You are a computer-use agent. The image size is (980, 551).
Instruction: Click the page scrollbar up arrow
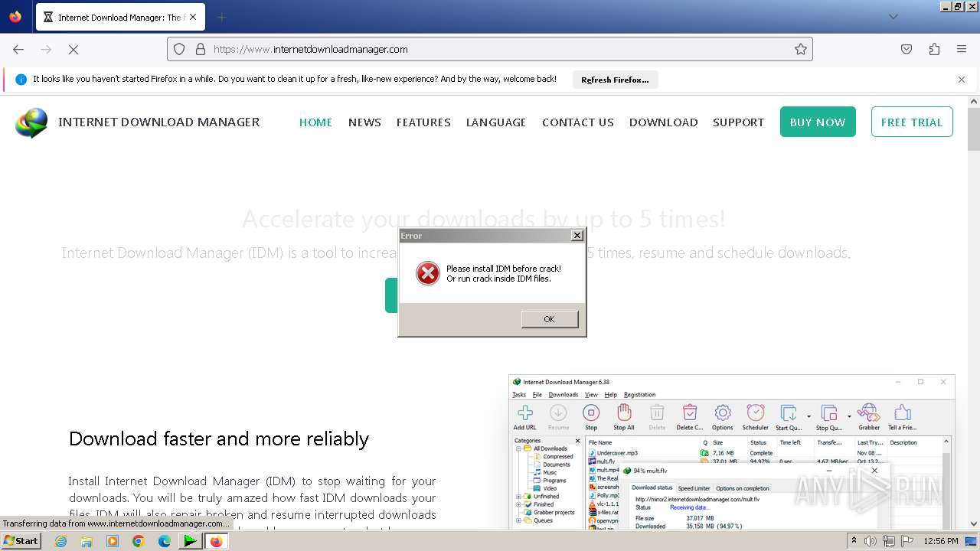coord(974,102)
